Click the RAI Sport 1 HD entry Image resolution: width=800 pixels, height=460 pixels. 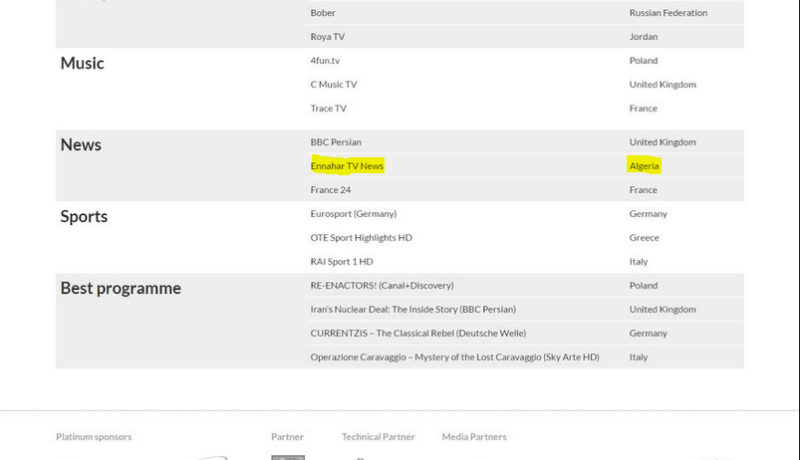pos(342,262)
